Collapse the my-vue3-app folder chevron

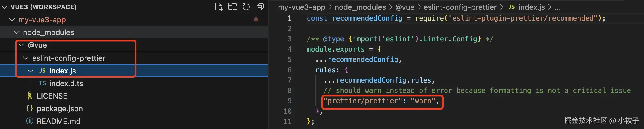[x=12, y=20]
